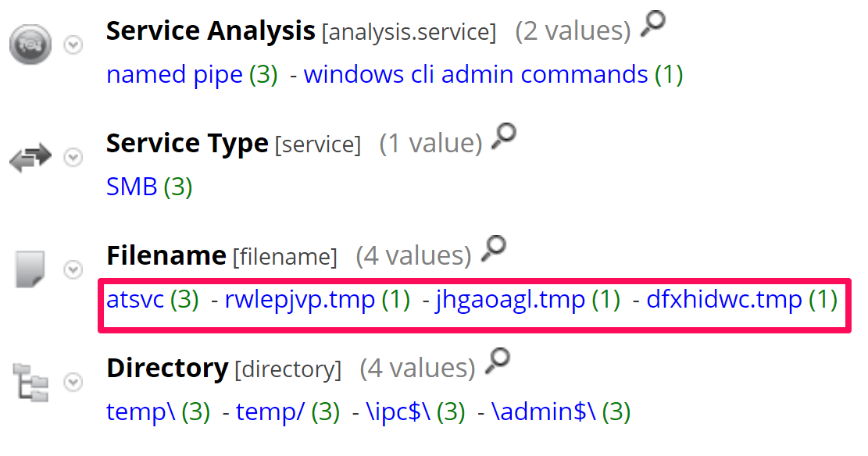868x456 pixels.
Task: Click the Filename document icon
Action: point(30,269)
